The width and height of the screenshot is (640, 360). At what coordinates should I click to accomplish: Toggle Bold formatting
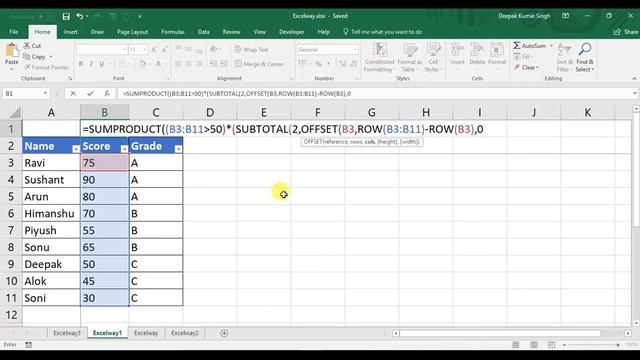pos(81,64)
